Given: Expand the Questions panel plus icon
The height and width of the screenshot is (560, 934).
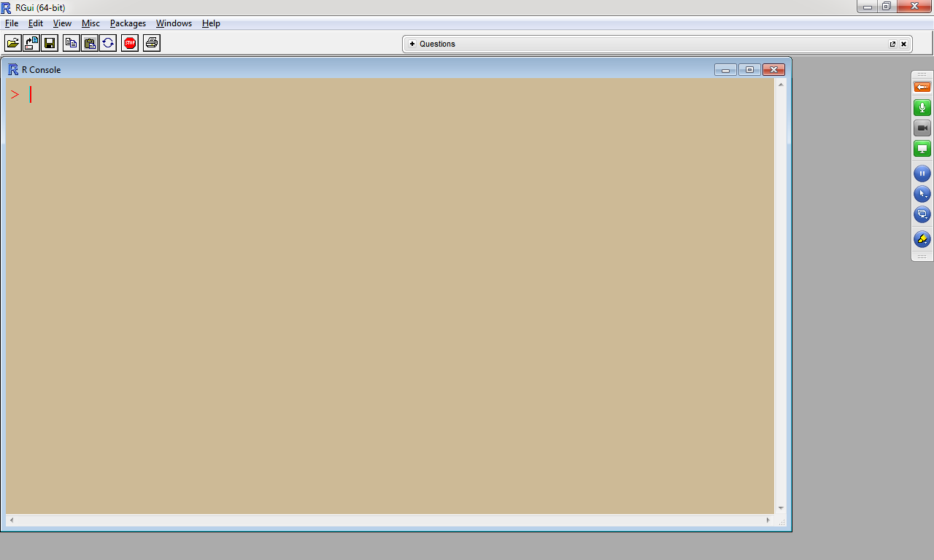Looking at the screenshot, I should click(x=412, y=44).
